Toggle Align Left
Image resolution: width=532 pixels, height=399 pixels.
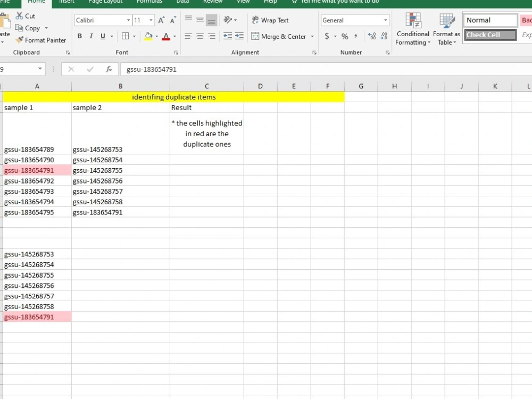(188, 36)
